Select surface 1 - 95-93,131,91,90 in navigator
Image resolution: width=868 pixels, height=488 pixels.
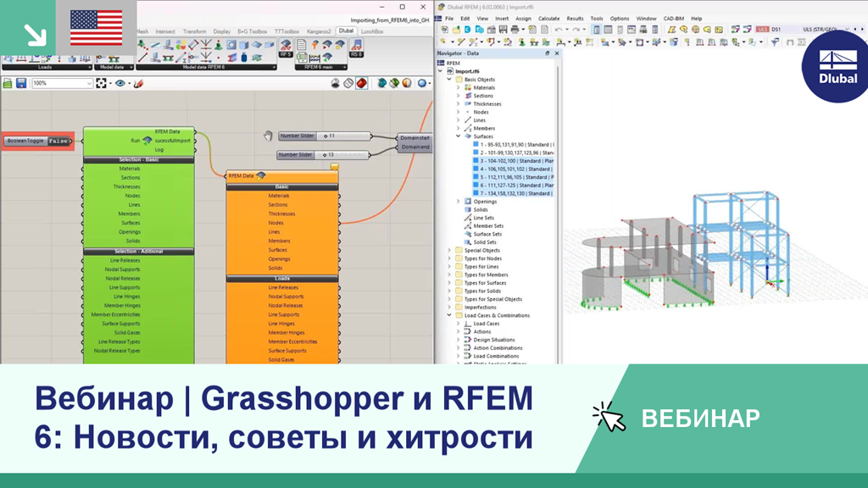(x=513, y=144)
